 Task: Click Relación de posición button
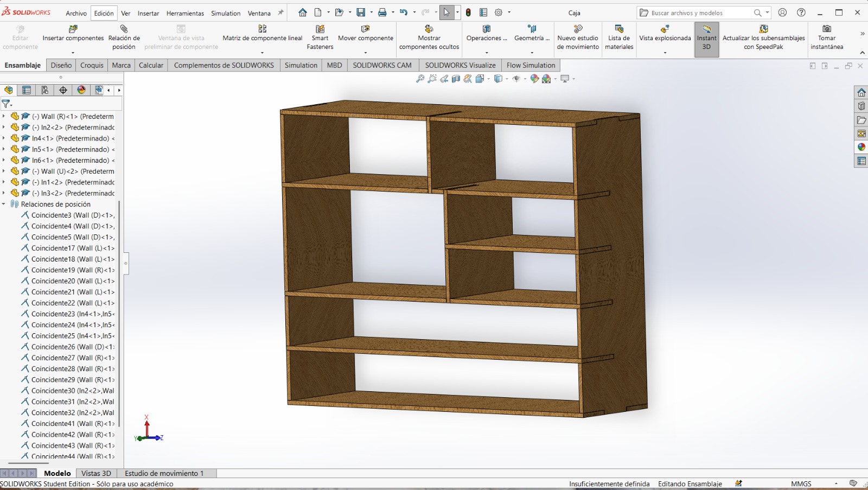click(124, 37)
